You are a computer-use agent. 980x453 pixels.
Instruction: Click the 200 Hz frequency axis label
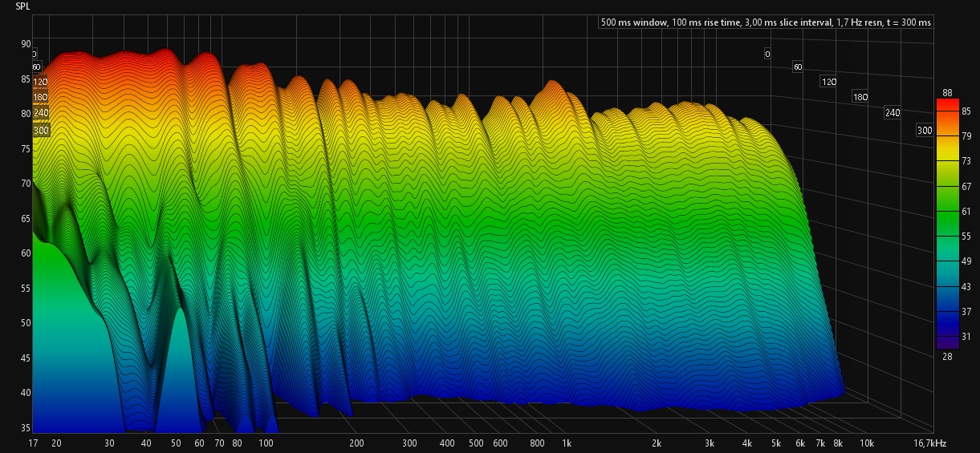[356, 443]
